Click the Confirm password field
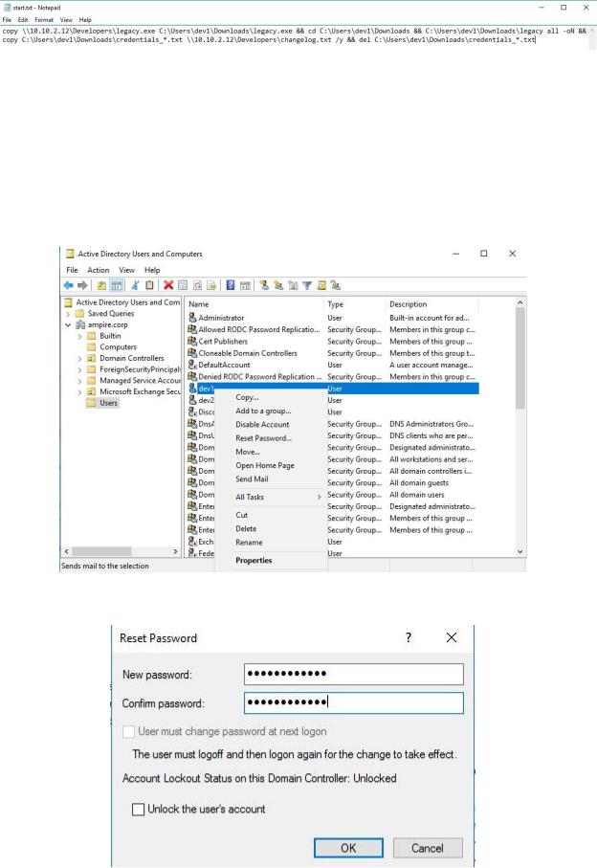This screenshot has width=597, height=868. (x=354, y=702)
